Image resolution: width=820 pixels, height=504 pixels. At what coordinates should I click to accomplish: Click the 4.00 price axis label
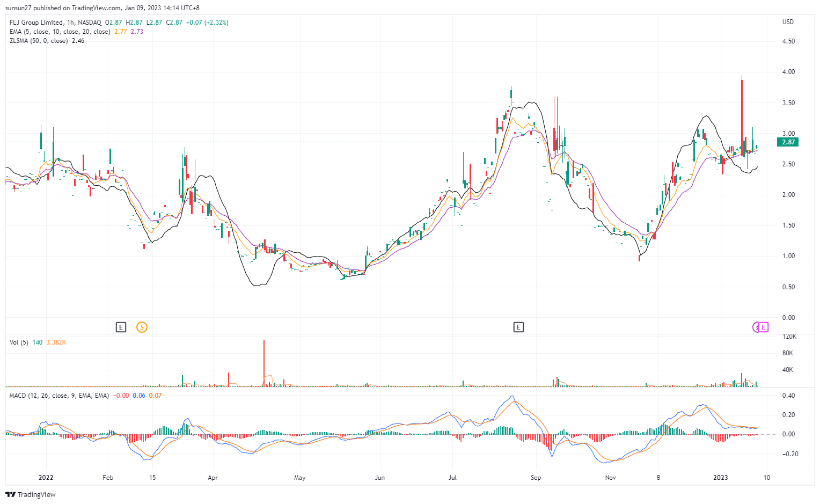coord(788,72)
